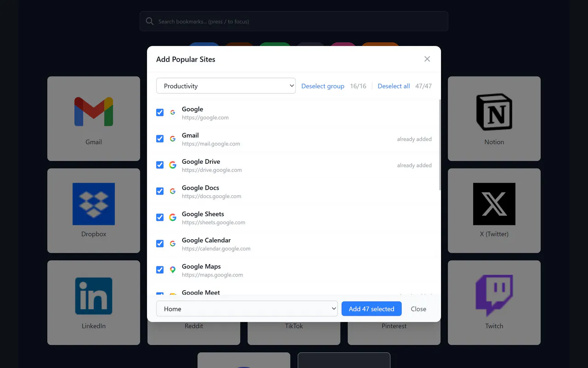Click the Add 47 selected button

(x=372, y=309)
